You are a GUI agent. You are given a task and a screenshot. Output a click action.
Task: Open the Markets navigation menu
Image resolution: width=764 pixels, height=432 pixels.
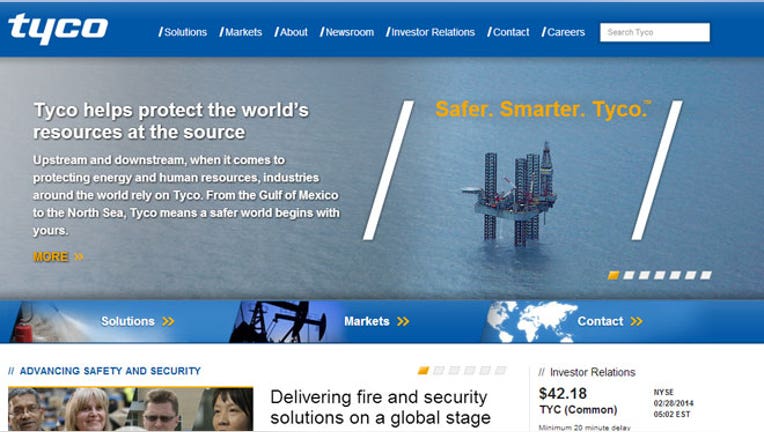point(241,32)
